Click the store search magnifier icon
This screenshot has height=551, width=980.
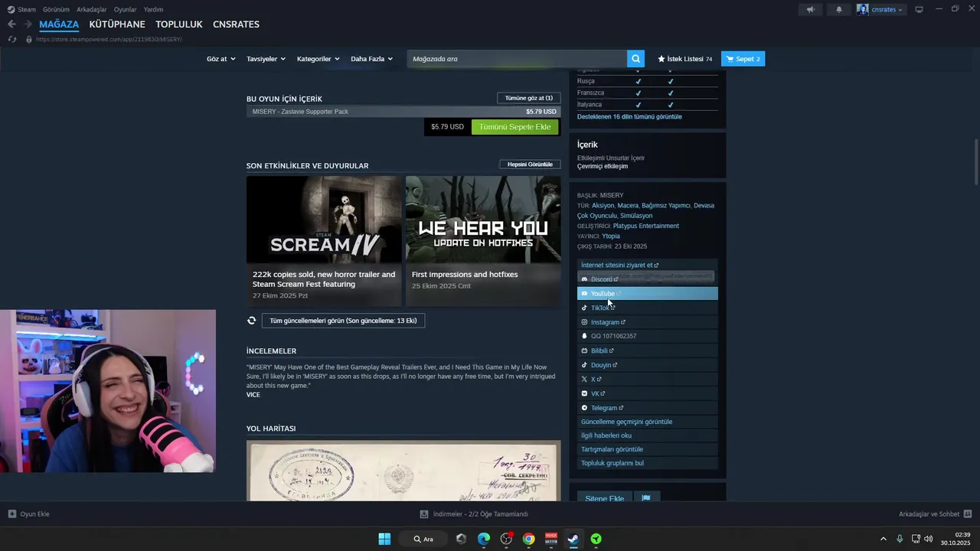point(635,59)
